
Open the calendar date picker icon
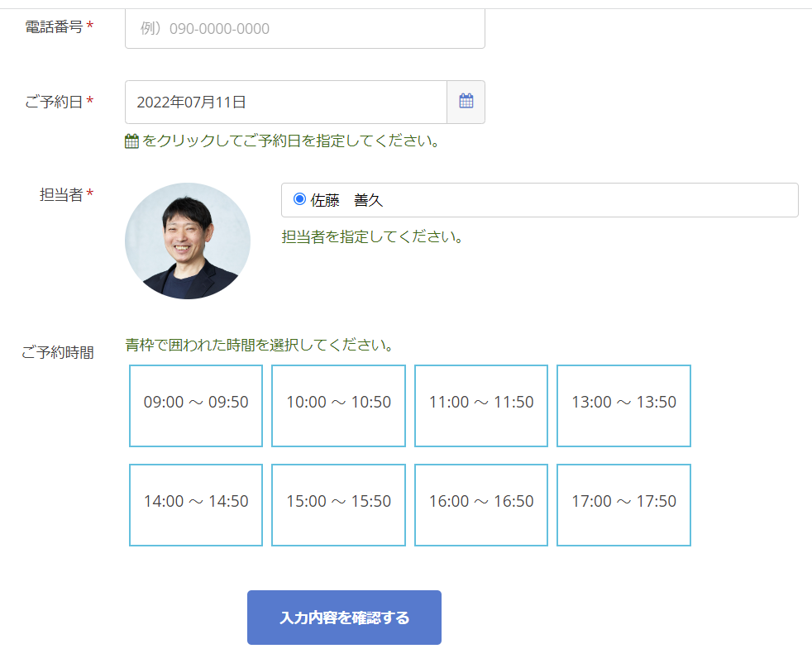(466, 102)
